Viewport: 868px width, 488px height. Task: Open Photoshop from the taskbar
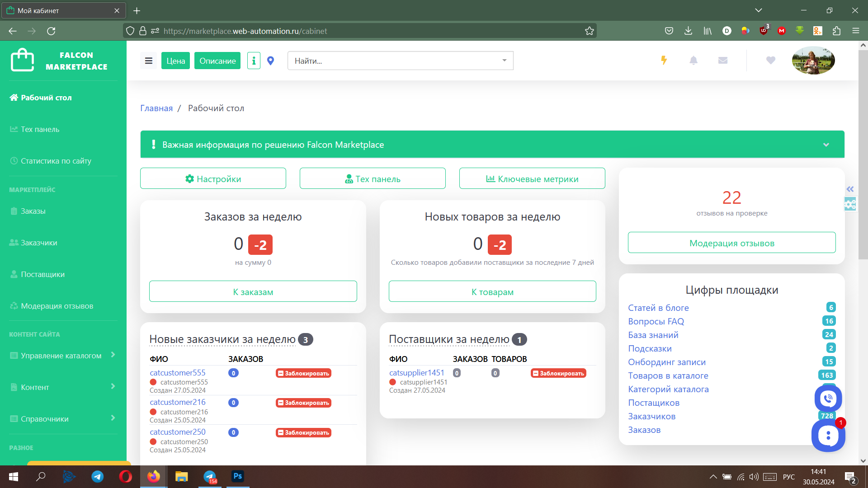237,476
